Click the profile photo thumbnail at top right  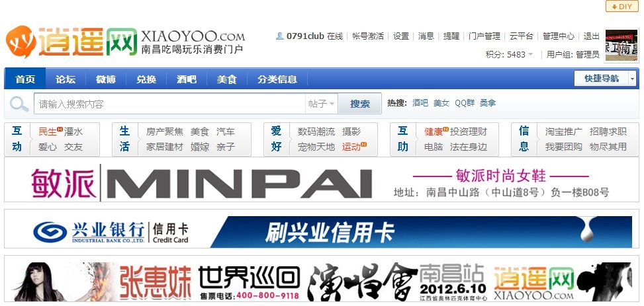coord(621,46)
